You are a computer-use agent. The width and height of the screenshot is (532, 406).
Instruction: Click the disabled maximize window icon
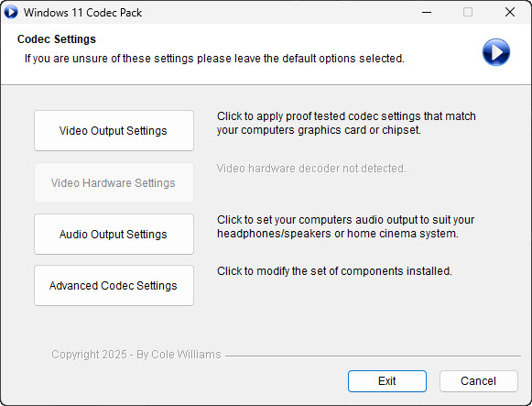click(x=468, y=12)
